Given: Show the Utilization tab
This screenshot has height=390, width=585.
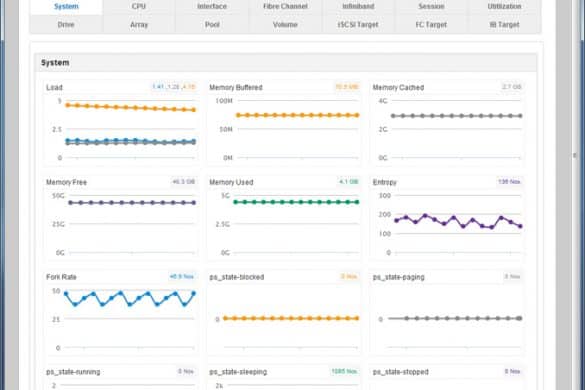Looking at the screenshot, I should coord(504,6).
